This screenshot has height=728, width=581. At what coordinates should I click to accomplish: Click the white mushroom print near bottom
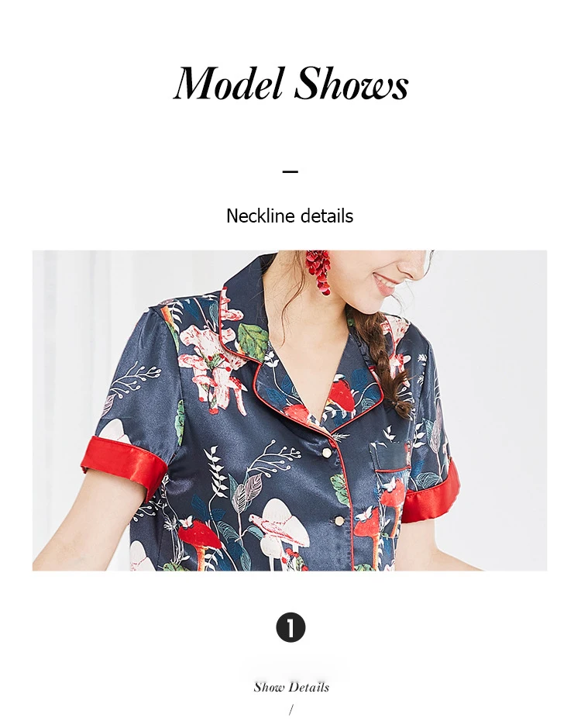point(282,525)
